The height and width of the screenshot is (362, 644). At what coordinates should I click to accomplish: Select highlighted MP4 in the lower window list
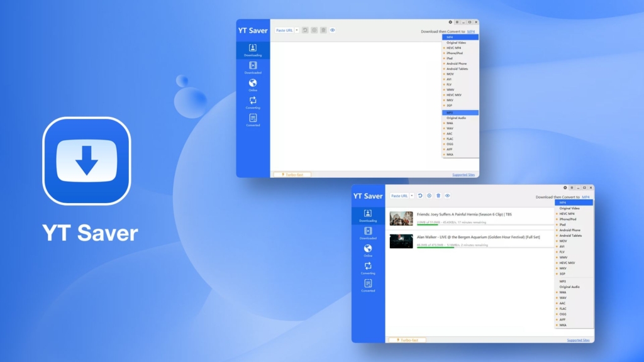pyautogui.click(x=574, y=203)
